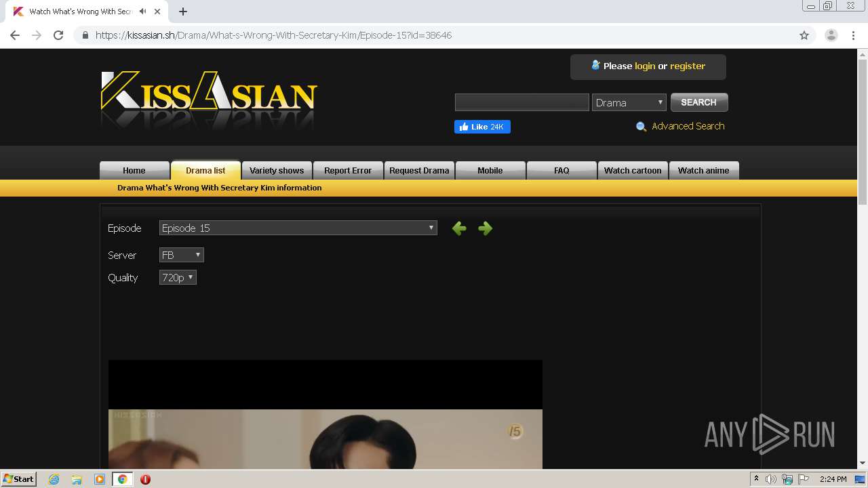
Task: Open Drama What's Wrong With Secretary Kim information
Action: 220,188
